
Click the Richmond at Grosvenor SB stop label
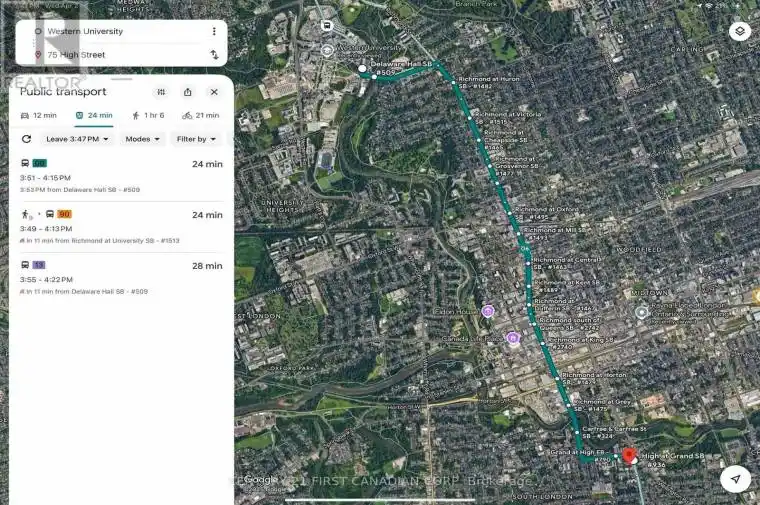pos(517,166)
